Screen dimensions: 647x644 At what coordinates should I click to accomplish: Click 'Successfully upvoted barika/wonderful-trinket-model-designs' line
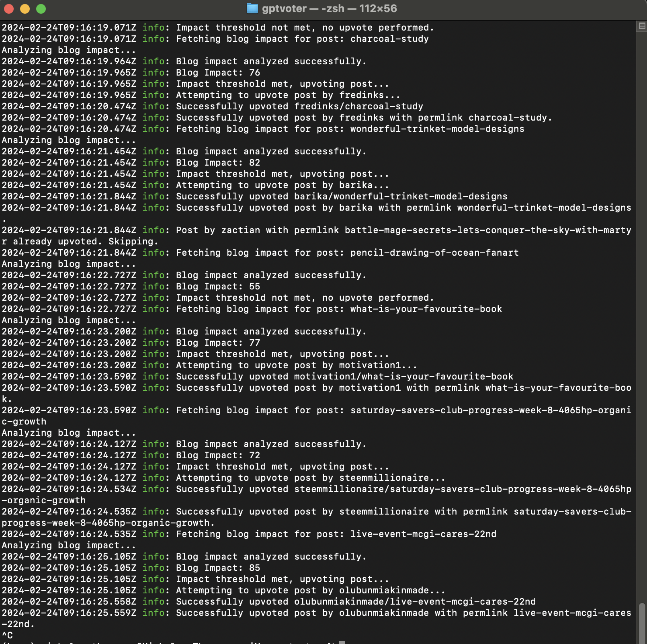(342, 197)
